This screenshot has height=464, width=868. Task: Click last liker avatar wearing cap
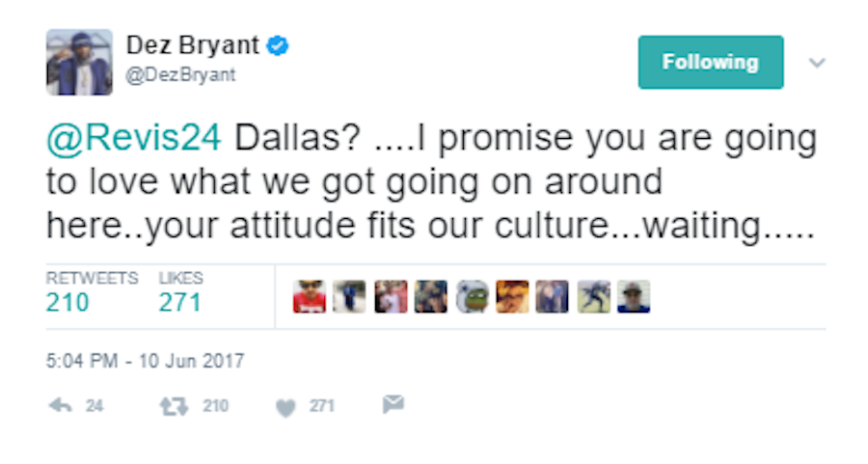point(634,298)
